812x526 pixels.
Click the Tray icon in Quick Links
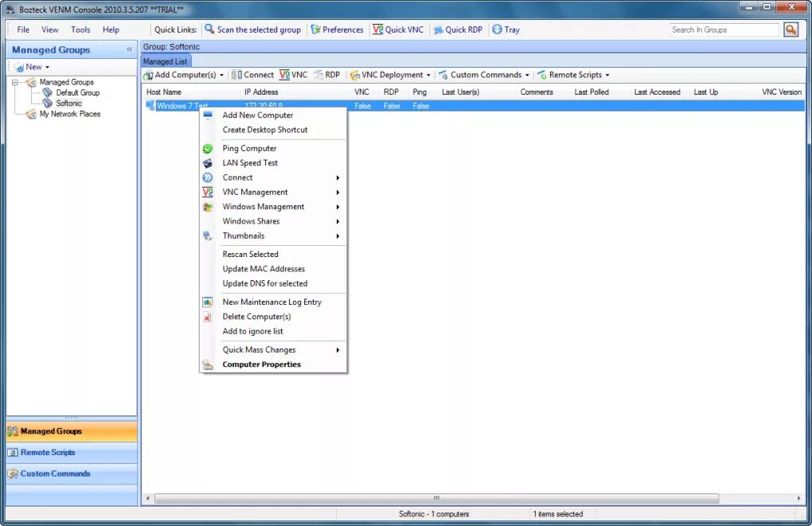(x=497, y=29)
